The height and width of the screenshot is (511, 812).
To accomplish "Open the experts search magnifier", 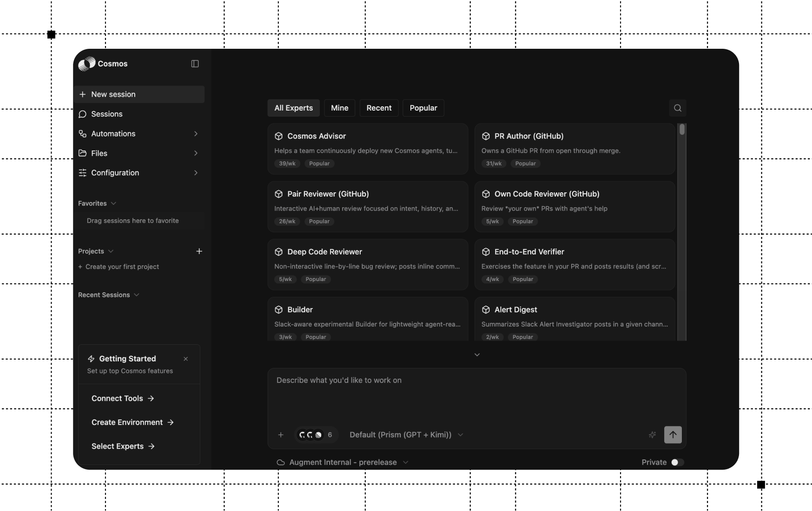I will [678, 108].
